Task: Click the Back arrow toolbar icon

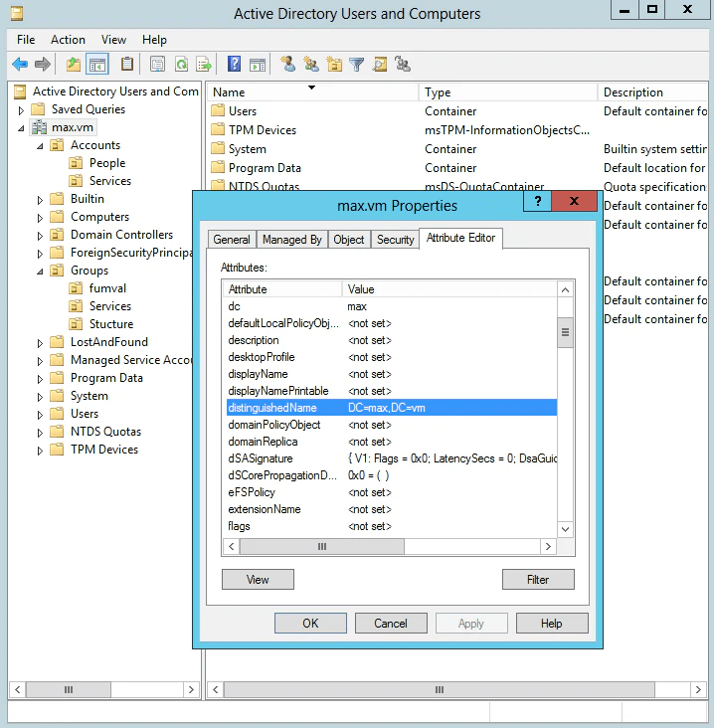Action: pyautogui.click(x=20, y=64)
